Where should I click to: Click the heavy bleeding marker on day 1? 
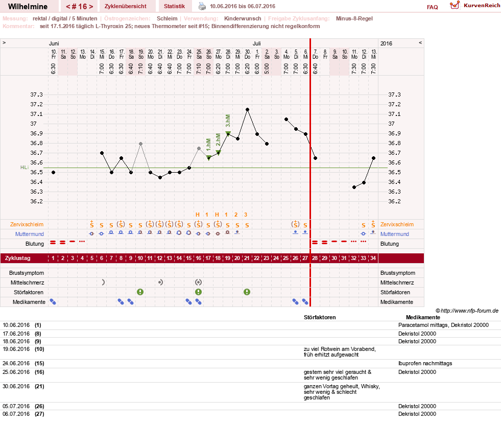coord(53,243)
